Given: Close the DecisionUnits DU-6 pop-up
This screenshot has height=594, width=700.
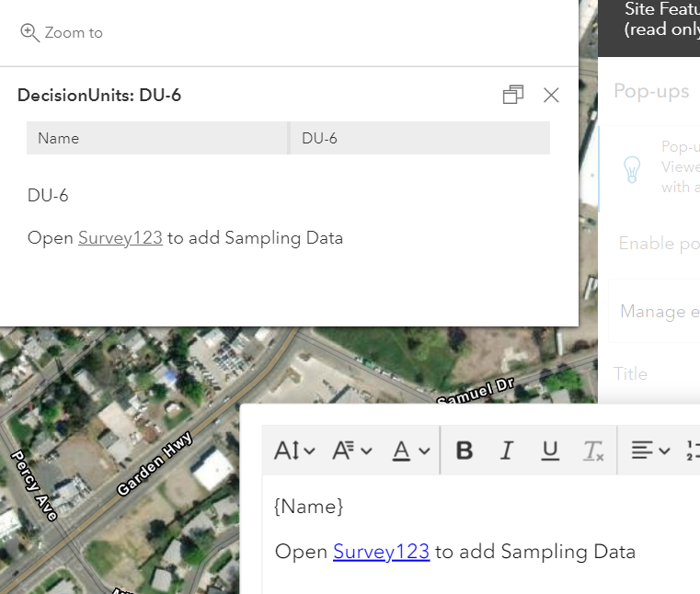Looking at the screenshot, I should pyautogui.click(x=551, y=95).
